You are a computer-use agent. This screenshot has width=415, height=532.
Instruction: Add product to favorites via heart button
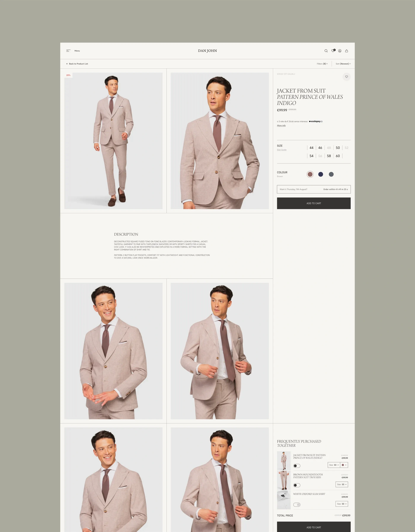(347, 77)
